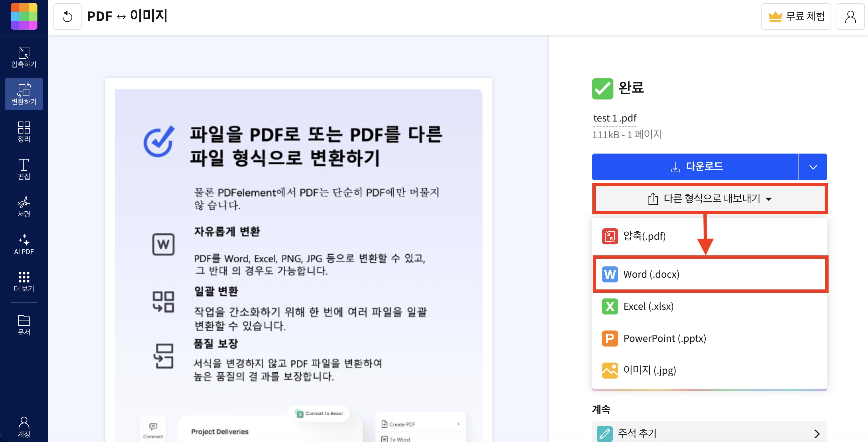Image resolution: width=868 pixels, height=442 pixels.
Task: Show more tools via 더 보기
Action: [24, 281]
